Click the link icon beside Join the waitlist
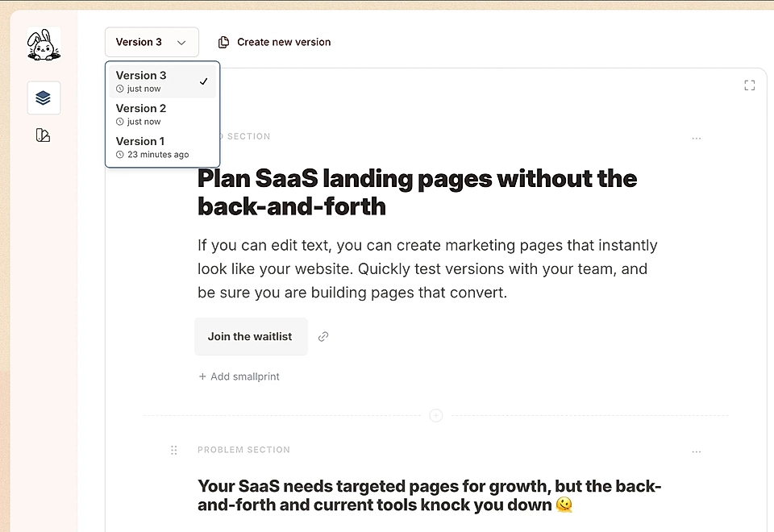Image resolution: width=774 pixels, height=532 pixels. pyautogui.click(x=322, y=336)
